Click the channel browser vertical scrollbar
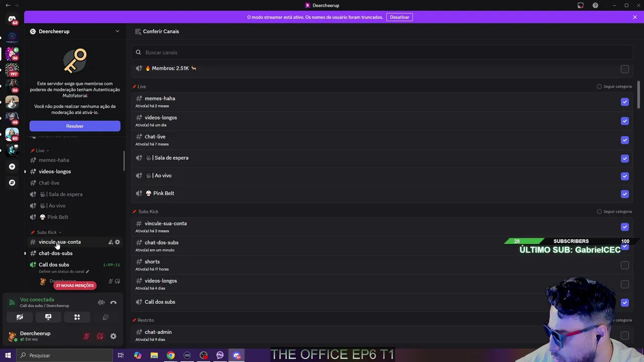 639,94
